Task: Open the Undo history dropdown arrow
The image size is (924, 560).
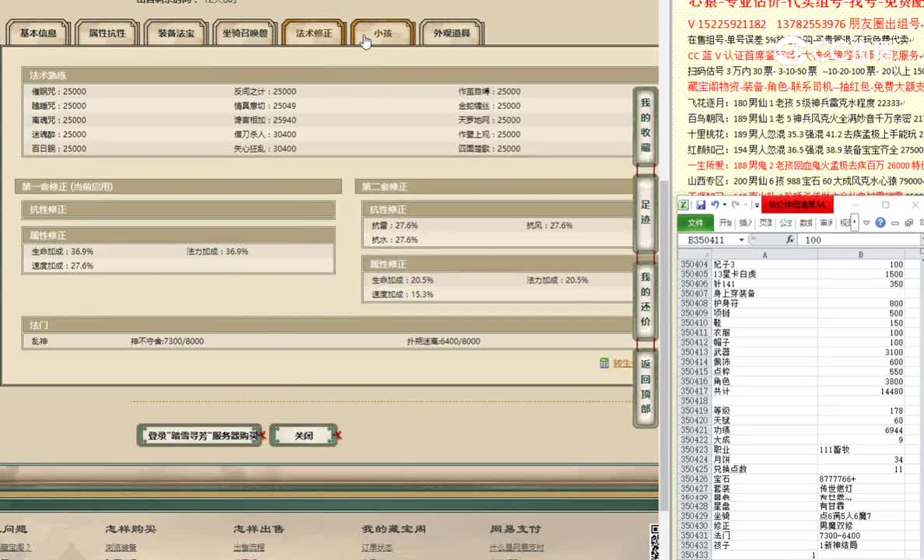Action: click(724, 205)
